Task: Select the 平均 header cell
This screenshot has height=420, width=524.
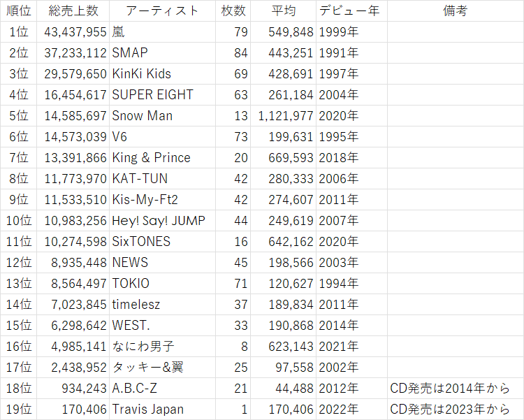Action: click(x=284, y=10)
